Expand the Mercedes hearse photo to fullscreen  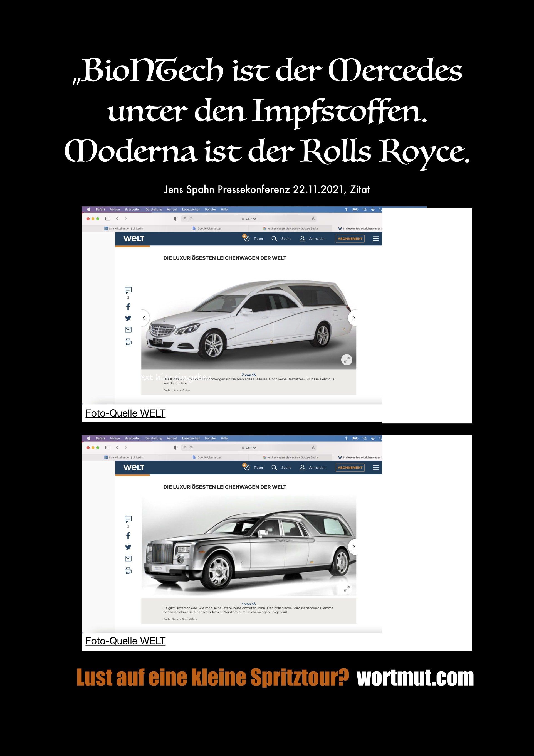347,359
